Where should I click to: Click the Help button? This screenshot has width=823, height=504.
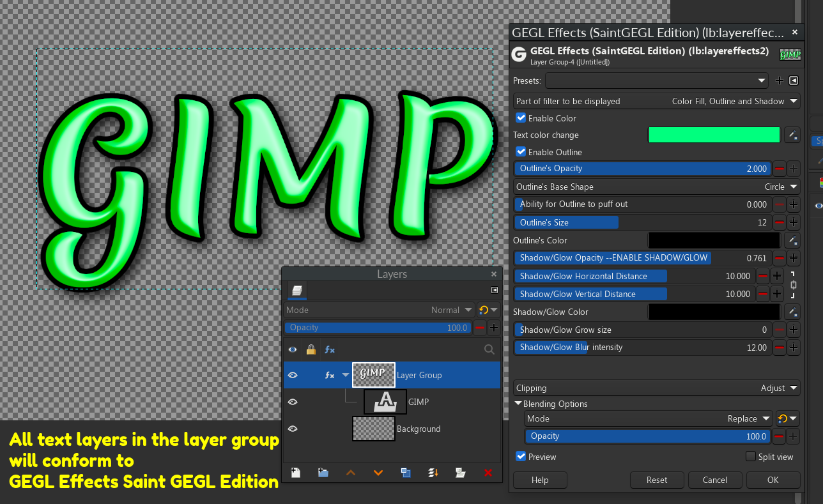[540, 480]
